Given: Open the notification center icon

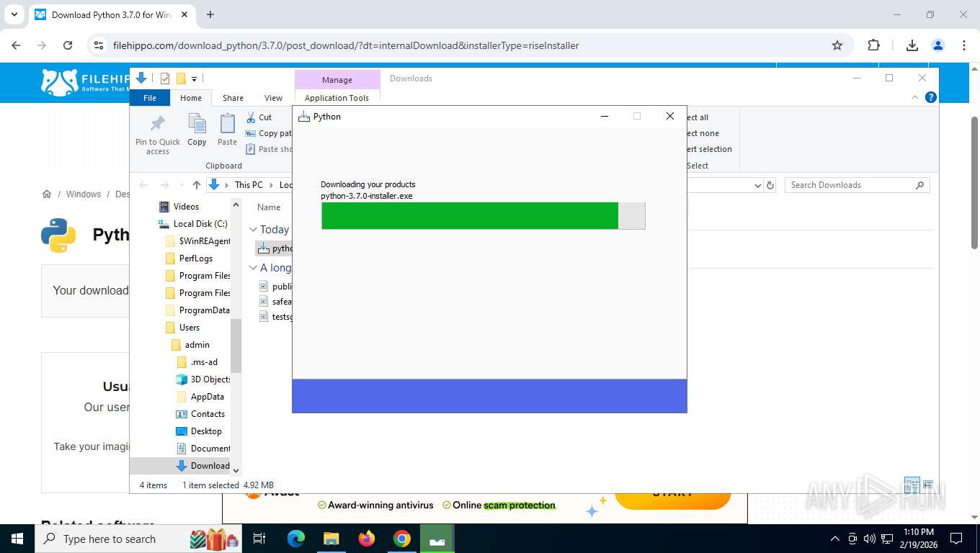Looking at the screenshot, I should [957, 539].
